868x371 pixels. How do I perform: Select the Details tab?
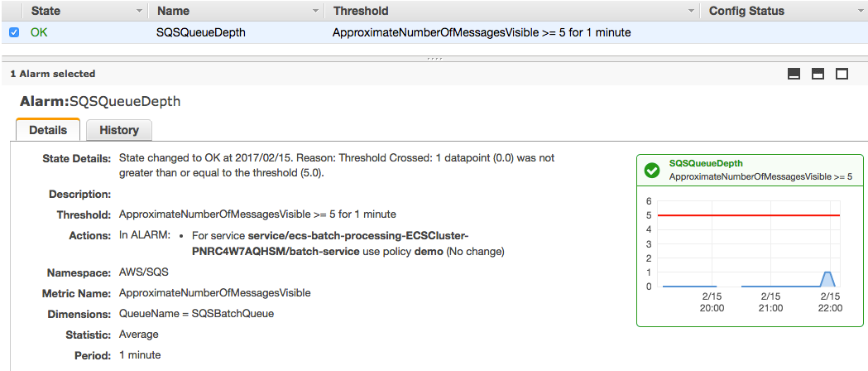tap(48, 130)
